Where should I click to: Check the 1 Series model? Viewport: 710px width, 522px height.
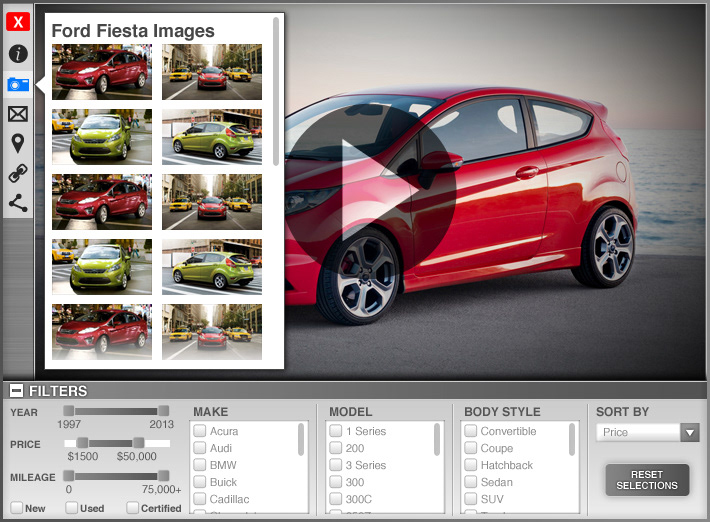point(336,431)
